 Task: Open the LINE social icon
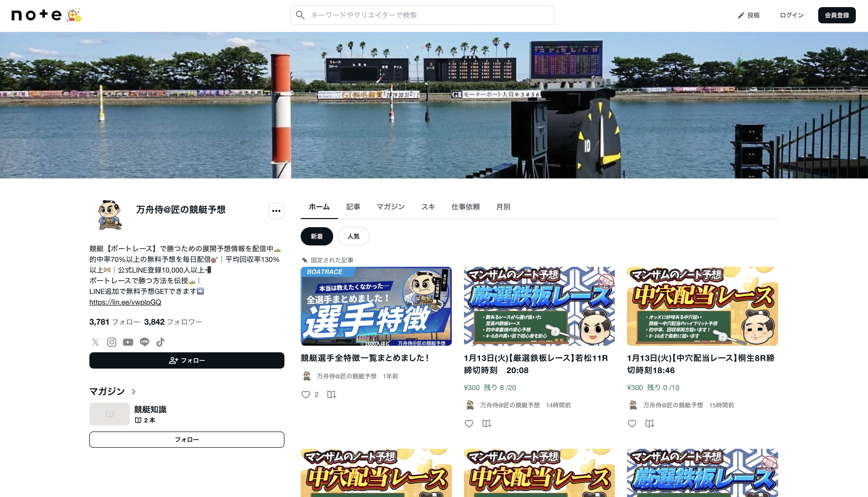tap(144, 342)
